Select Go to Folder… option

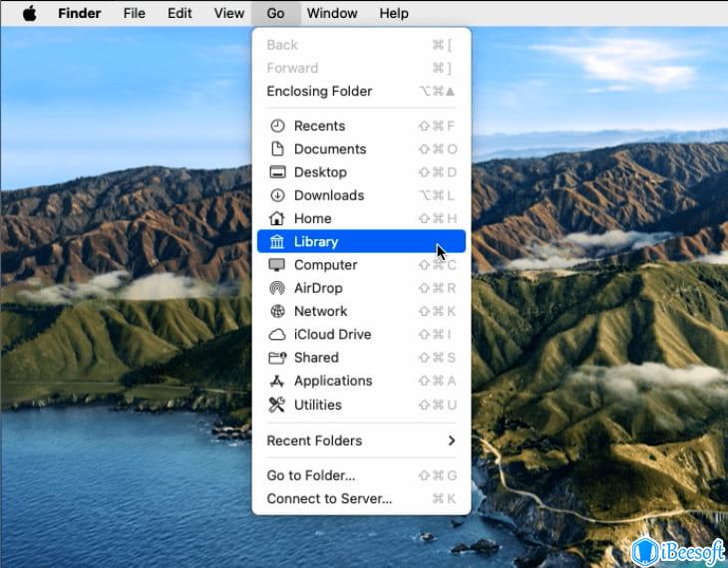311,475
